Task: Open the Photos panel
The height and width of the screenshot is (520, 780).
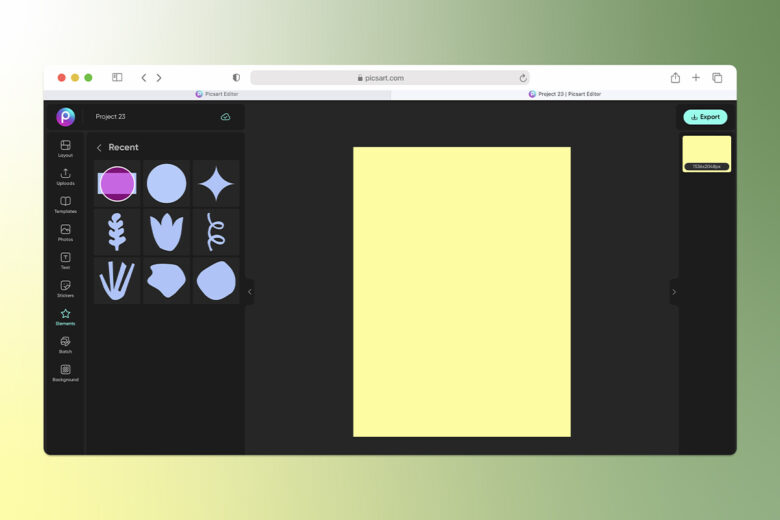Action: 65,232
